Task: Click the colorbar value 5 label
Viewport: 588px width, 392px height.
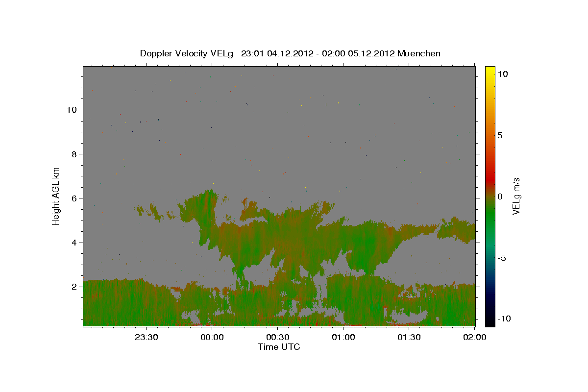Action: pos(500,135)
